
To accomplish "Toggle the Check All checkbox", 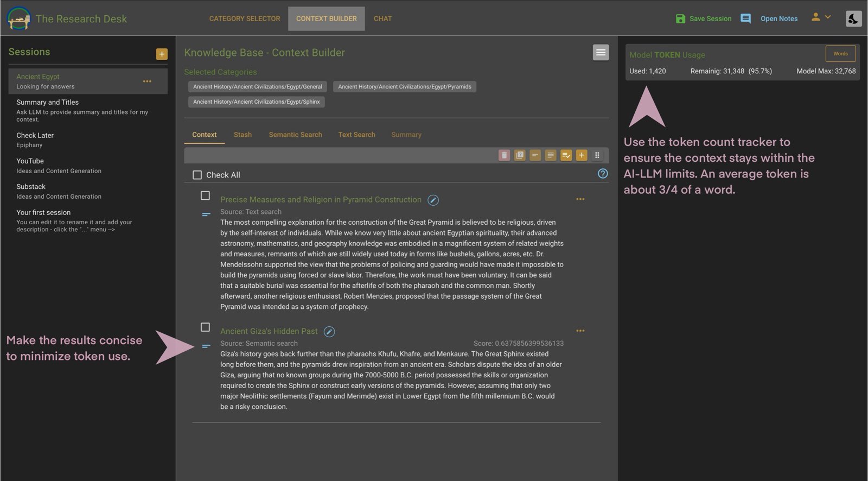I will click(x=197, y=175).
